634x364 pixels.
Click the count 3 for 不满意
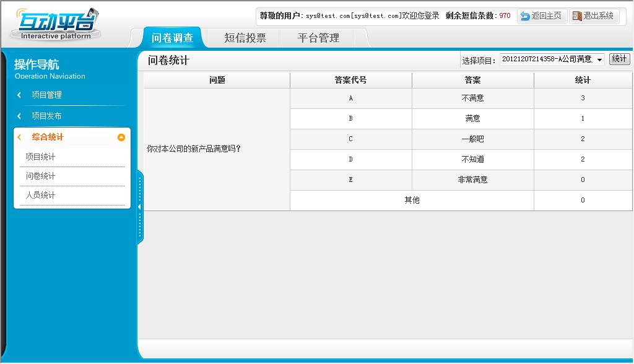(x=583, y=98)
